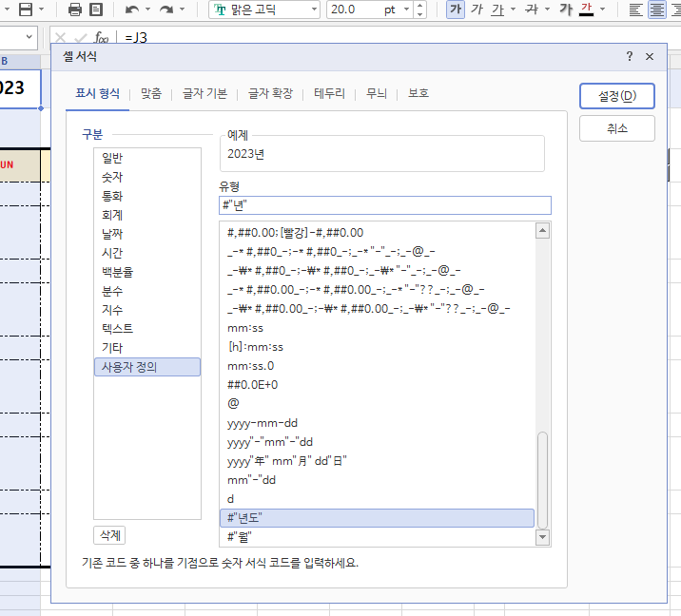Viewport: 681px width, 616px height.
Task: Switch to the 무늬 tab
Action: pyautogui.click(x=376, y=93)
